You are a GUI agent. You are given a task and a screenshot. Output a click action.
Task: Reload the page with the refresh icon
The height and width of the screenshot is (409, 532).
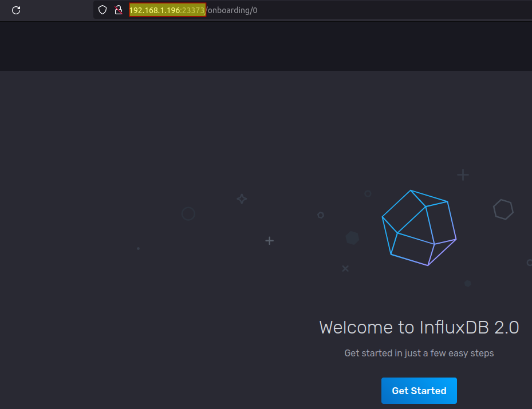click(x=16, y=10)
